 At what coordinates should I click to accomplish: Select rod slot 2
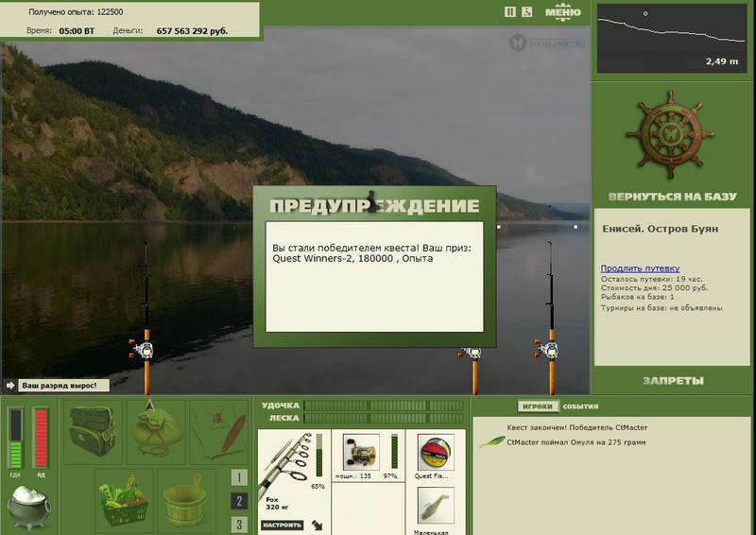click(x=240, y=501)
